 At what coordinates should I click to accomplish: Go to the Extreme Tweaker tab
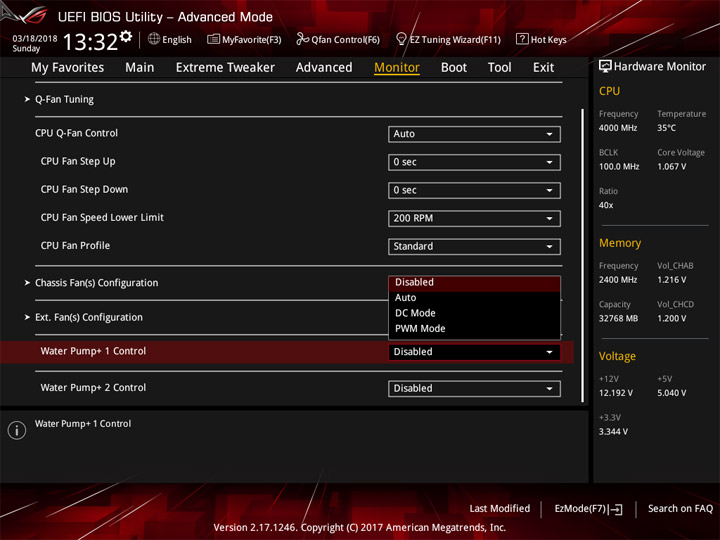tap(225, 68)
